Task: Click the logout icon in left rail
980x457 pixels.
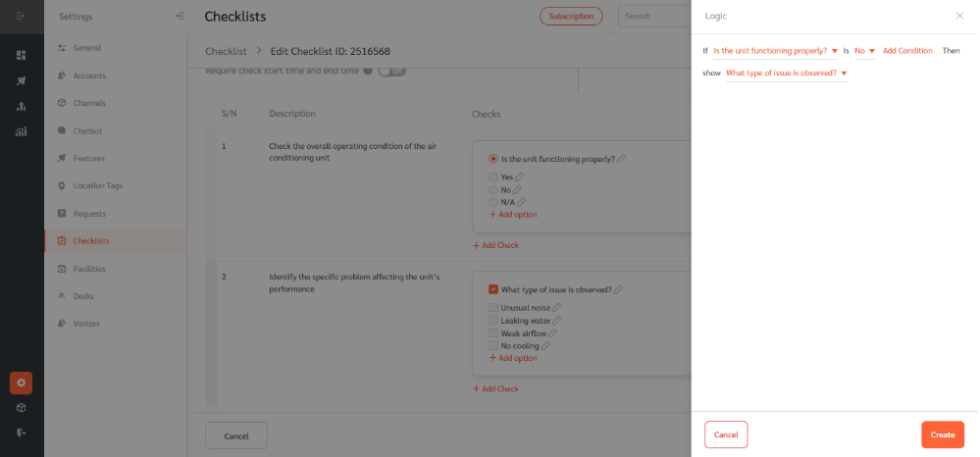Action: (21, 432)
